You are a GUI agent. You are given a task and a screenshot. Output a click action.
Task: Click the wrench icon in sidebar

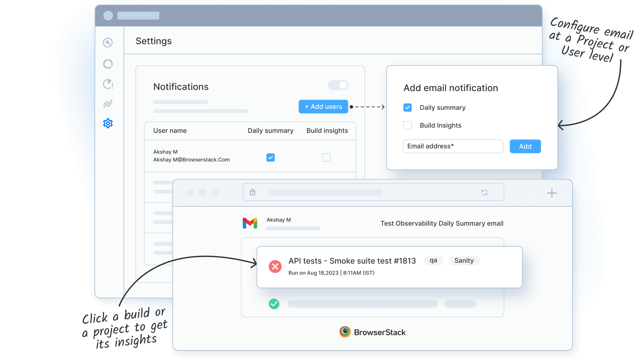(x=108, y=43)
